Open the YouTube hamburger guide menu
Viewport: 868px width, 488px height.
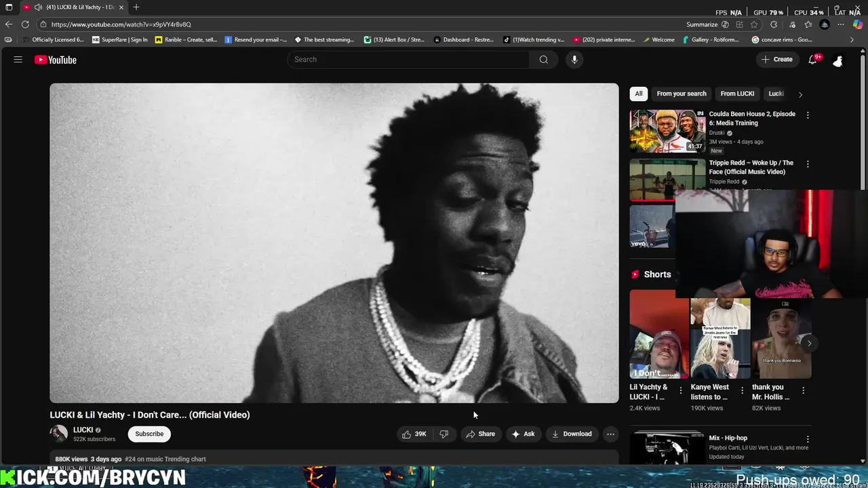(x=18, y=60)
